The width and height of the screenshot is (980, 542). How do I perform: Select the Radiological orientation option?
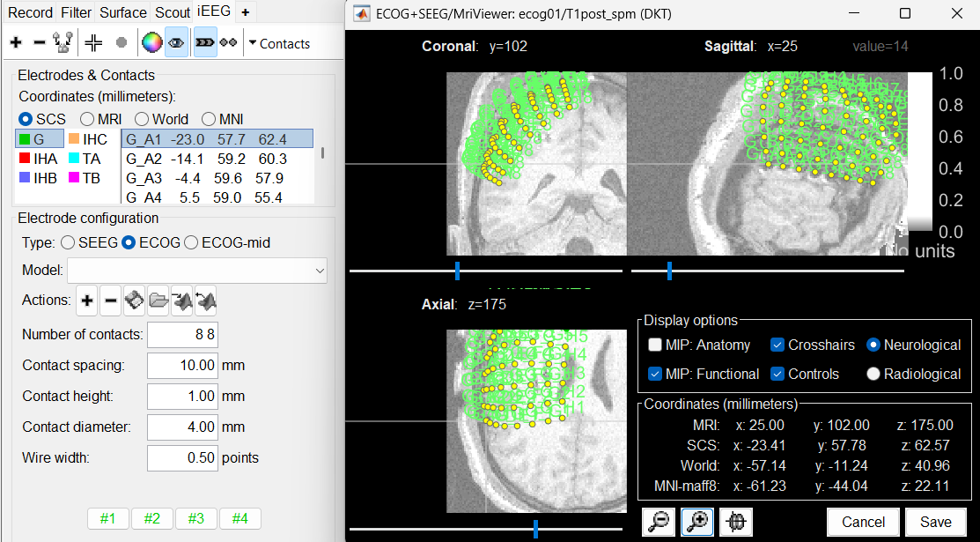pos(873,374)
